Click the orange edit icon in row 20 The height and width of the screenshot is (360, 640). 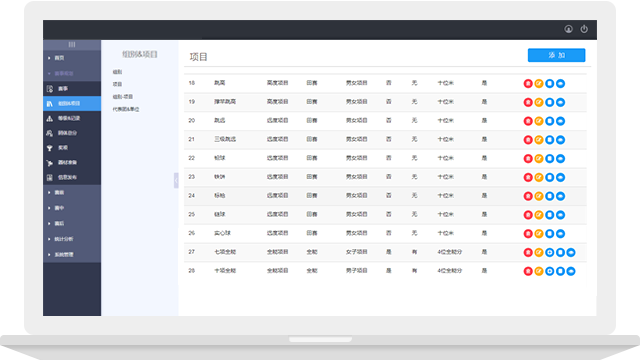[x=539, y=121]
